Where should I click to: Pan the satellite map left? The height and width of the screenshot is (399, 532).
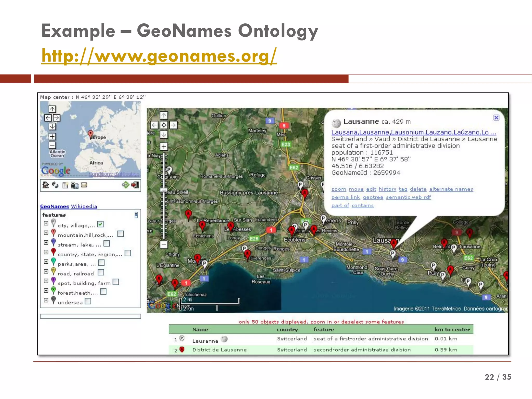tap(154, 125)
